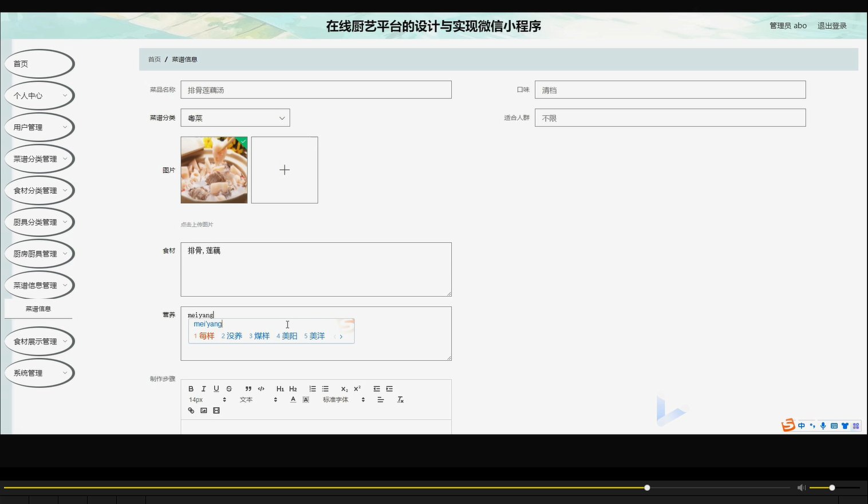Open the Sogou toolbox grid icon
868x504 pixels.
click(x=856, y=426)
